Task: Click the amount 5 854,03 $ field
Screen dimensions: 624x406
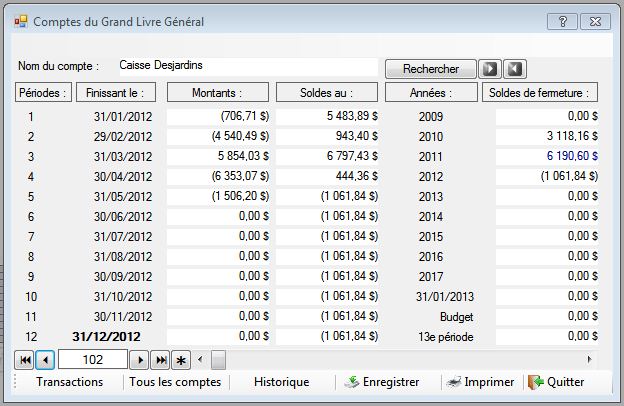Action: [218, 156]
